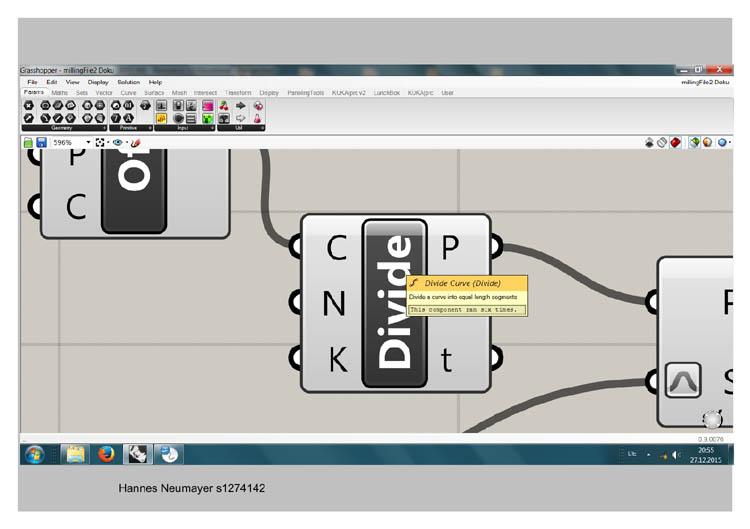Click the N input of Divide component
This screenshot has height=529, width=750.
334,303
